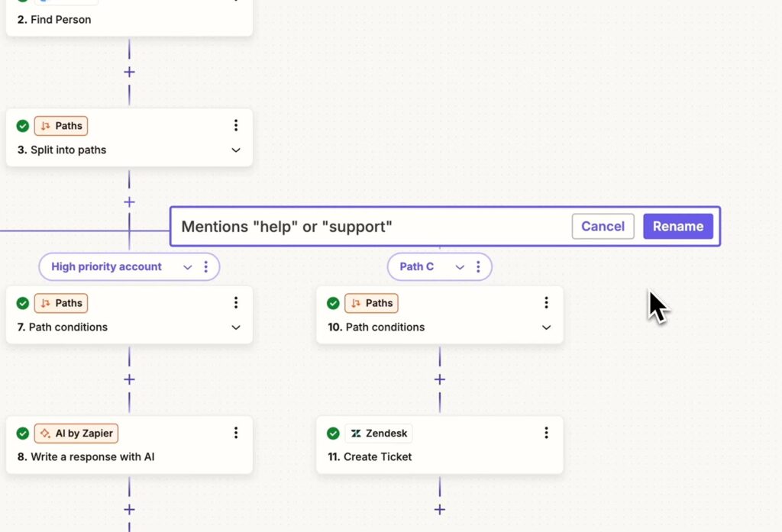Click green checkmark on step 7
The width and height of the screenshot is (782, 532).
tap(22, 303)
